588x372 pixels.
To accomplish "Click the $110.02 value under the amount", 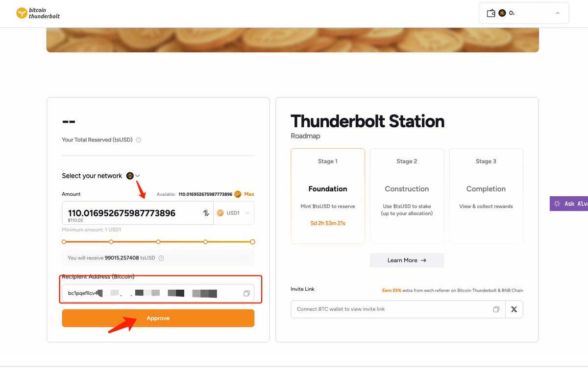I will pyautogui.click(x=75, y=221).
